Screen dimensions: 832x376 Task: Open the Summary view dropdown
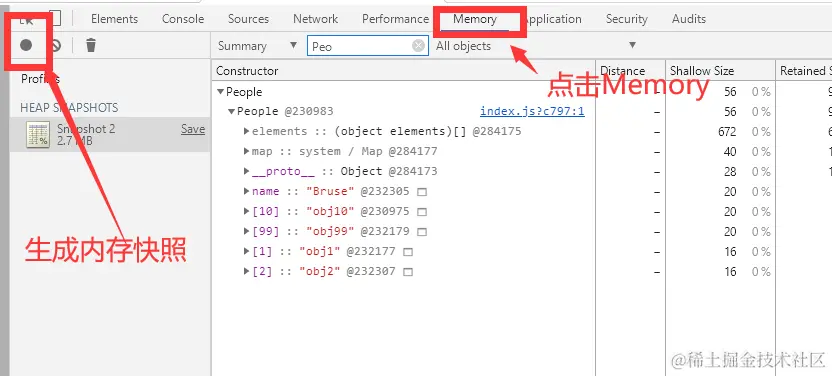tap(257, 46)
